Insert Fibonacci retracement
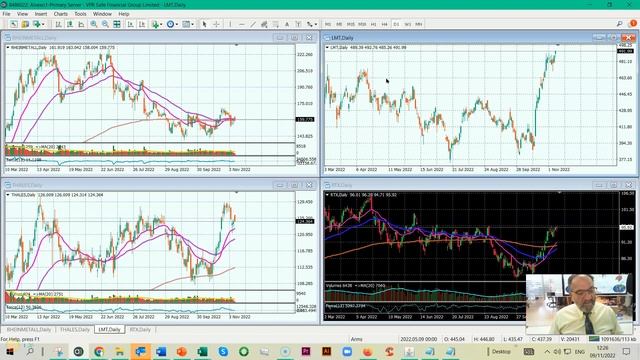 [x=276, y=24]
